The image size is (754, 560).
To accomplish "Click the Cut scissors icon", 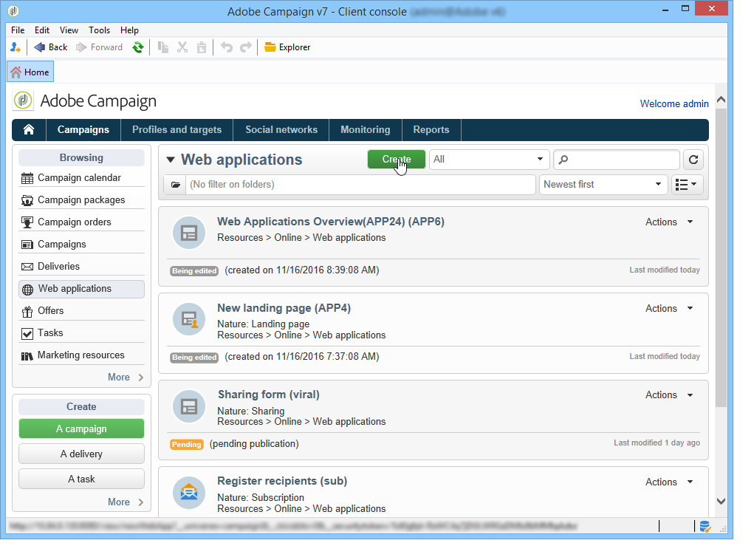I will pos(182,47).
